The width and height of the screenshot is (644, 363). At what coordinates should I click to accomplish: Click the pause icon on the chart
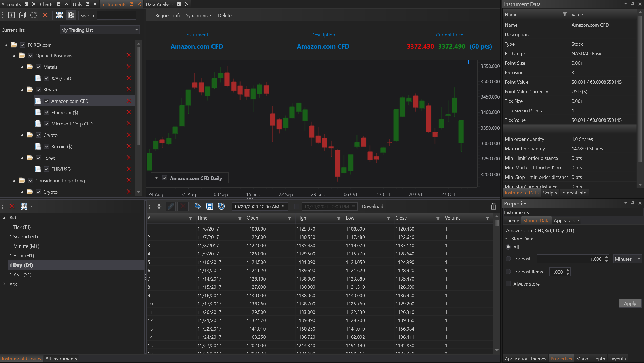click(x=467, y=62)
